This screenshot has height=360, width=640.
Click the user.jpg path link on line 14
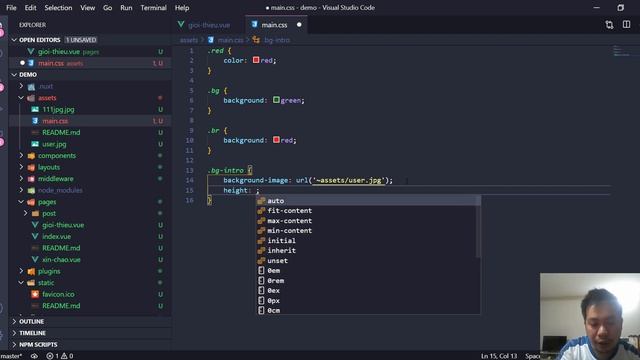349,180
